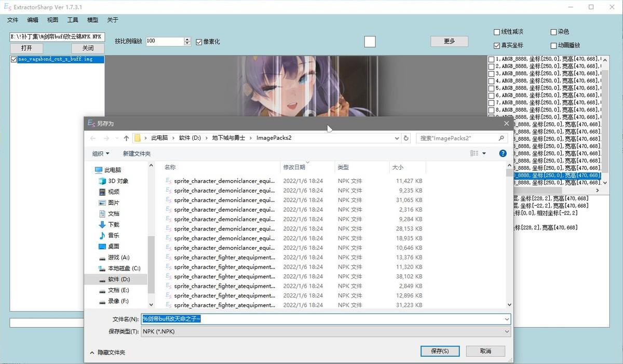Open the 工具 menu
This screenshot has height=364, width=623.
pyautogui.click(x=72, y=20)
